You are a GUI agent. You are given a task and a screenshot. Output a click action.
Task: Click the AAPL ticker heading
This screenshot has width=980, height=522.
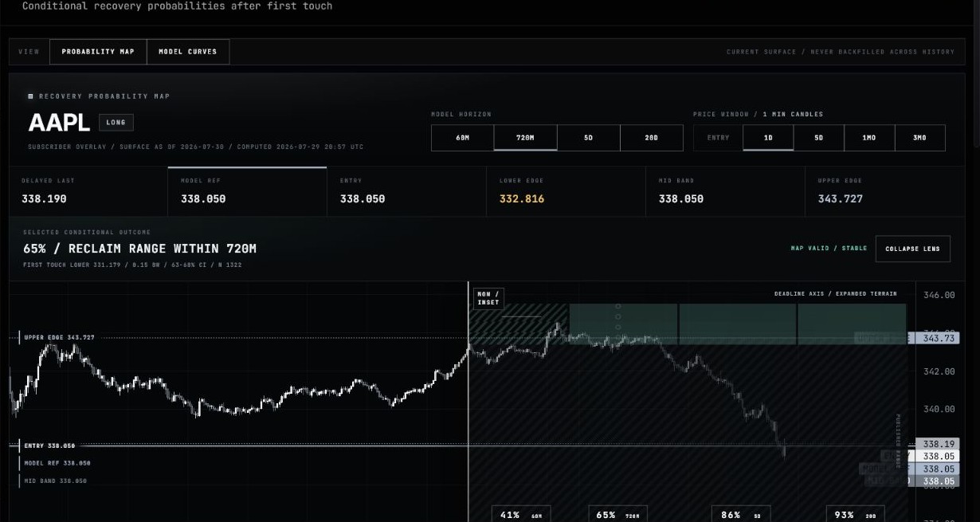[x=59, y=123]
